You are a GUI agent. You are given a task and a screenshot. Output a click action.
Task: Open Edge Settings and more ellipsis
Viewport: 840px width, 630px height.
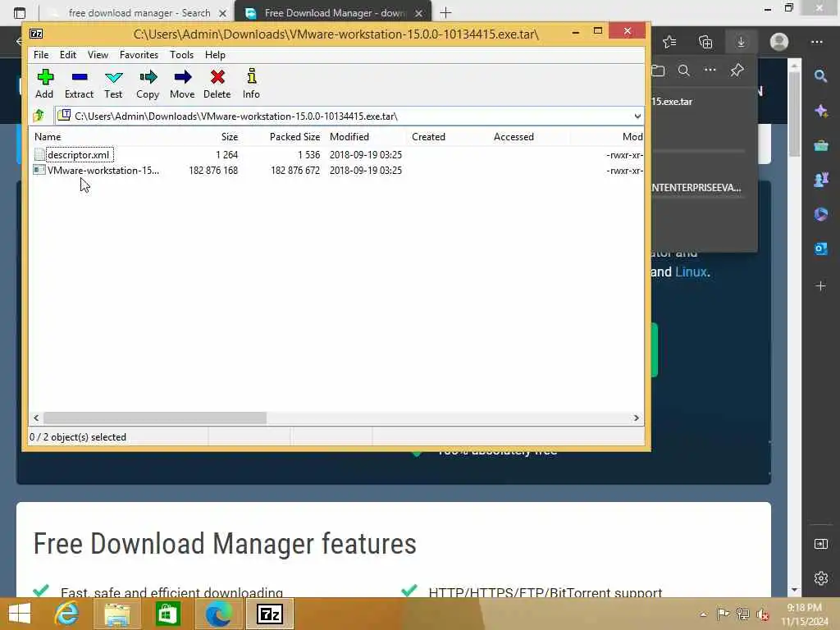coord(816,42)
